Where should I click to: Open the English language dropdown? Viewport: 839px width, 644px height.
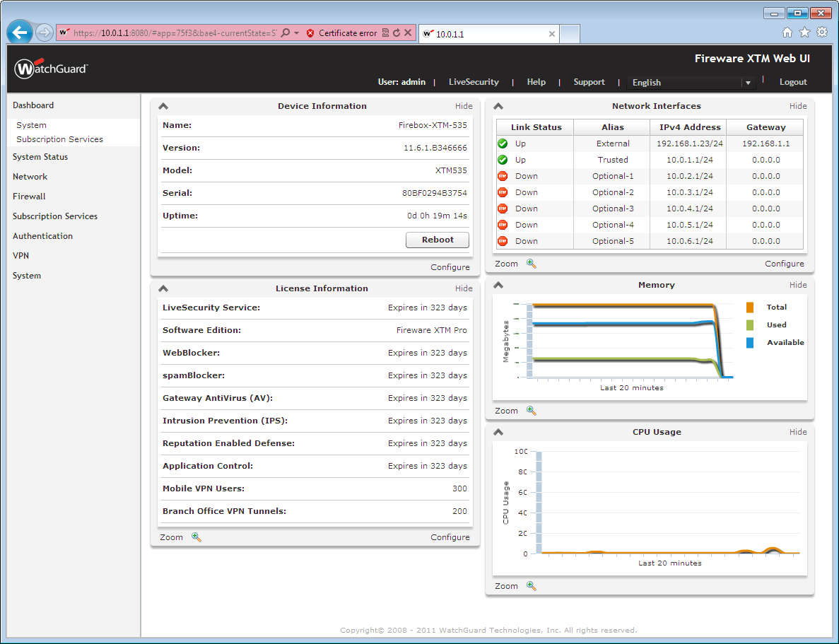click(x=747, y=83)
